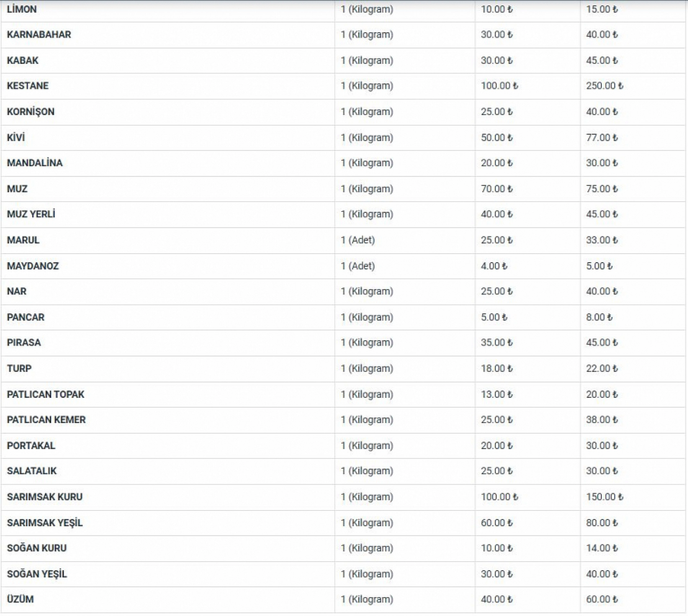Click KESTANE maximum price 250.00 ₺
Image resolution: width=688 pixels, height=616 pixels.
(604, 86)
